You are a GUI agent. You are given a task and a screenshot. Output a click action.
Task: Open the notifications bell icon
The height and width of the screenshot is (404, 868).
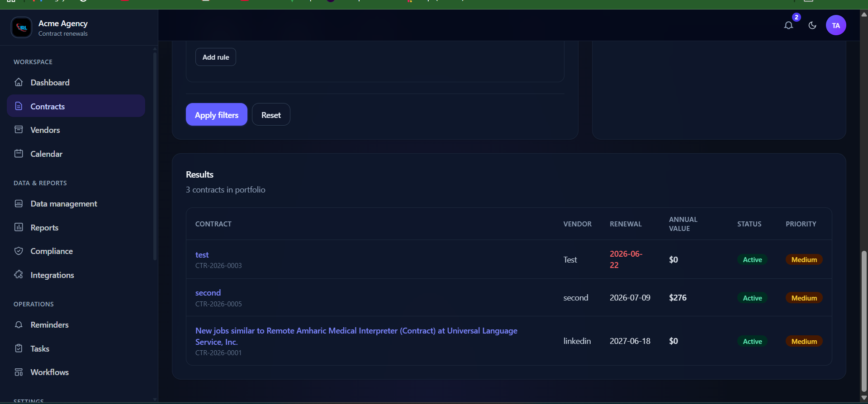click(788, 25)
